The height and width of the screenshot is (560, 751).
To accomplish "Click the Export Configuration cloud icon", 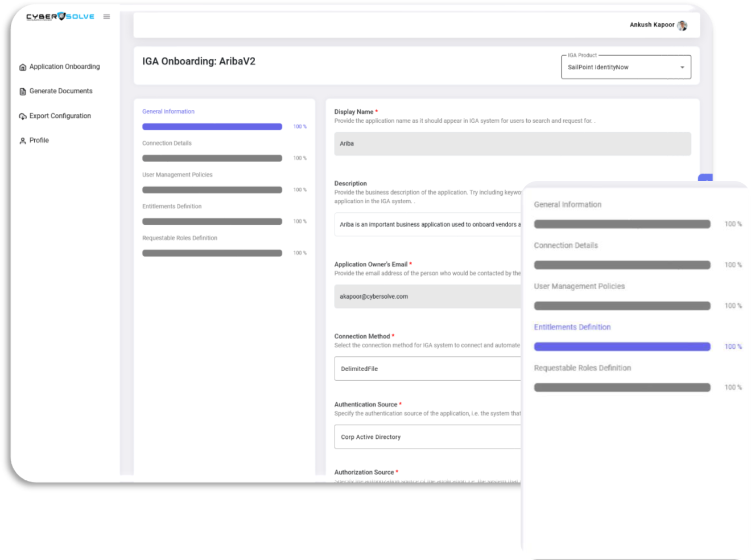I will tap(23, 116).
